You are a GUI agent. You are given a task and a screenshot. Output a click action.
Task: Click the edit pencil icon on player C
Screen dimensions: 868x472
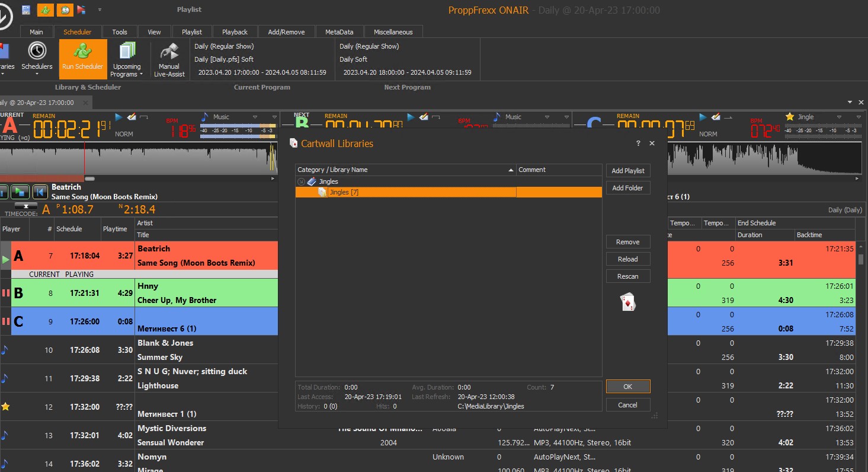(x=716, y=117)
